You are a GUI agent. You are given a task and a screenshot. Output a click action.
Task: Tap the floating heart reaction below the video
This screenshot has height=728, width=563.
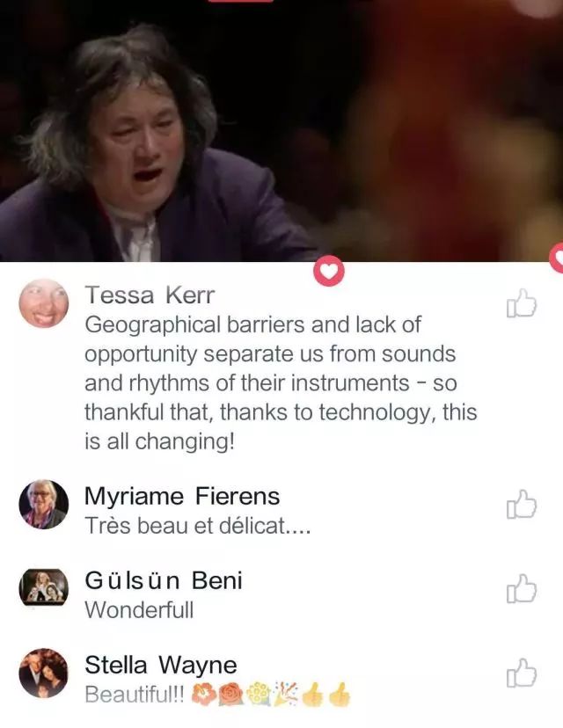point(329,271)
